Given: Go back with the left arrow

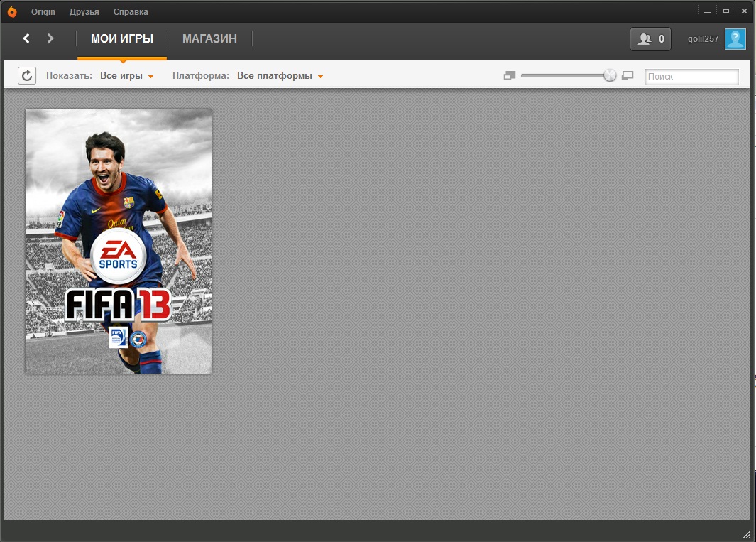Looking at the screenshot, I should pyautogui.click(x=26, y=38).
